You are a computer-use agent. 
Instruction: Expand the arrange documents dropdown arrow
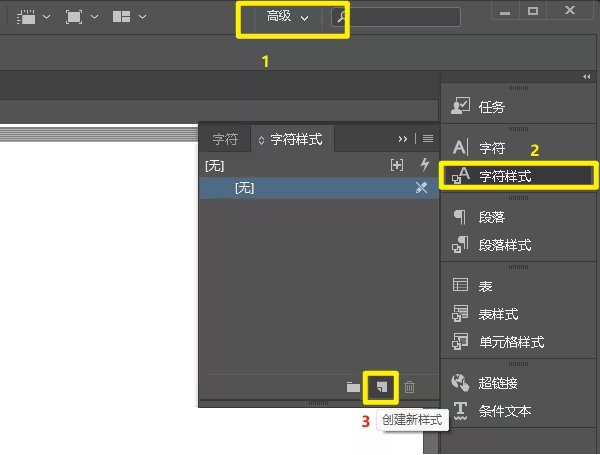[142, 17]
